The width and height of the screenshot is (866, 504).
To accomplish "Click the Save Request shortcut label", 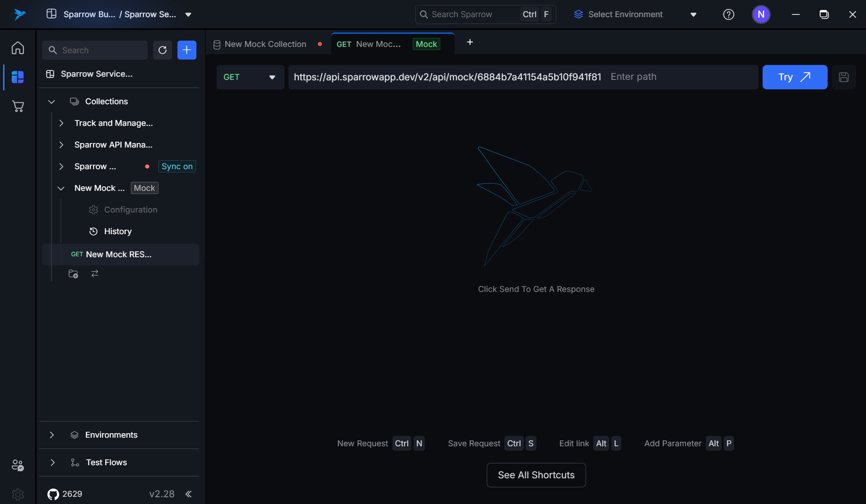I will [474, 444].
